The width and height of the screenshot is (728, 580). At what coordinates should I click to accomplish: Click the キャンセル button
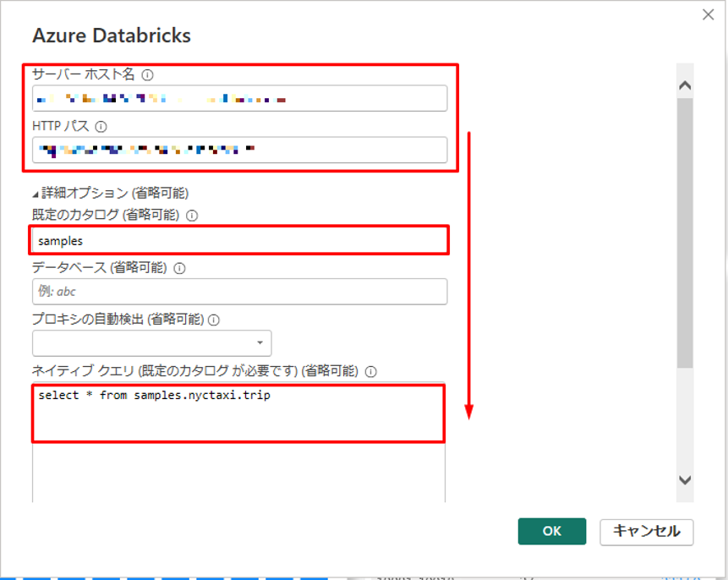[647, 532]
